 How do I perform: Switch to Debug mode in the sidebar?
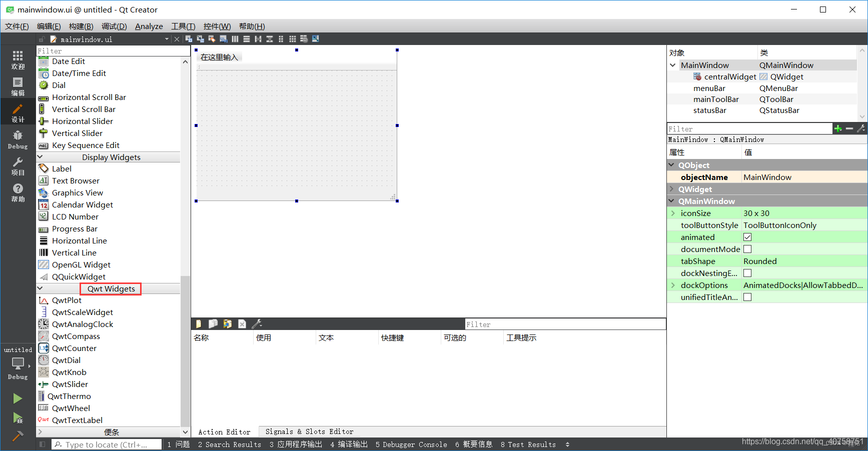[x=18, y=139]
